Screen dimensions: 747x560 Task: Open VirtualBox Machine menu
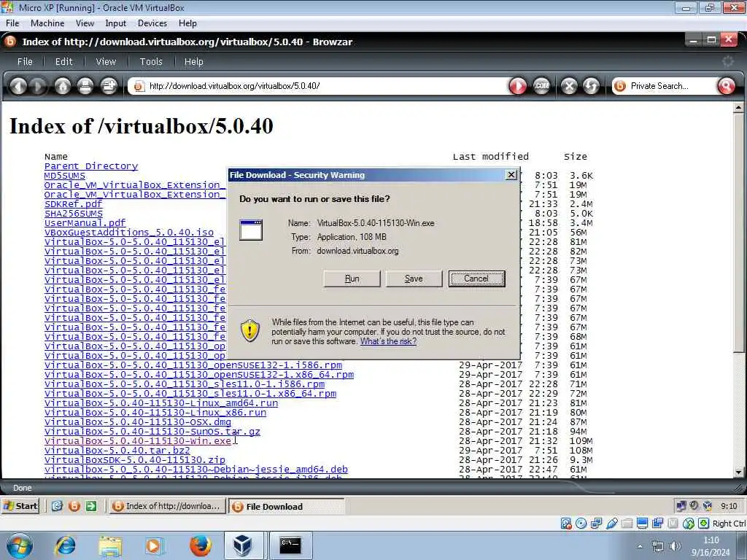coord(47,23)
